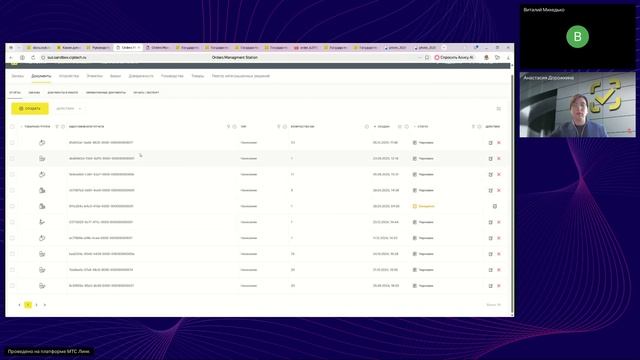Delete the first table row with red X

(499, 143)
